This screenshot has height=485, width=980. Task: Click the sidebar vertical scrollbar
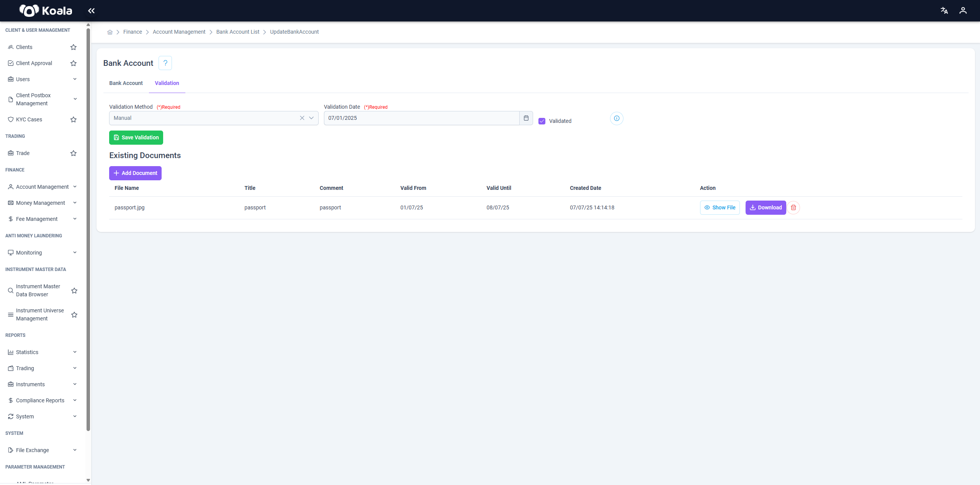point(88,230)
